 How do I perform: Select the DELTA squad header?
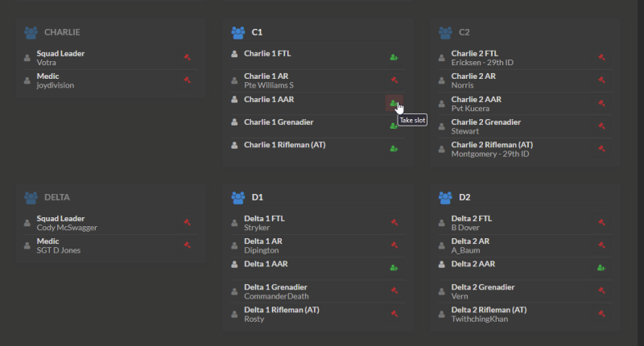58,197
